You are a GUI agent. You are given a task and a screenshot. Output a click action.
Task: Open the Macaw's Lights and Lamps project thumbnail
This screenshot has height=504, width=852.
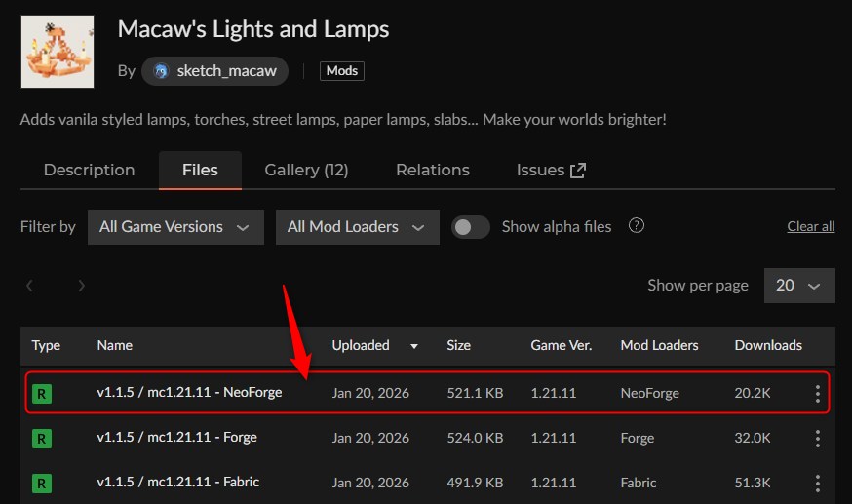coord(58,52)
